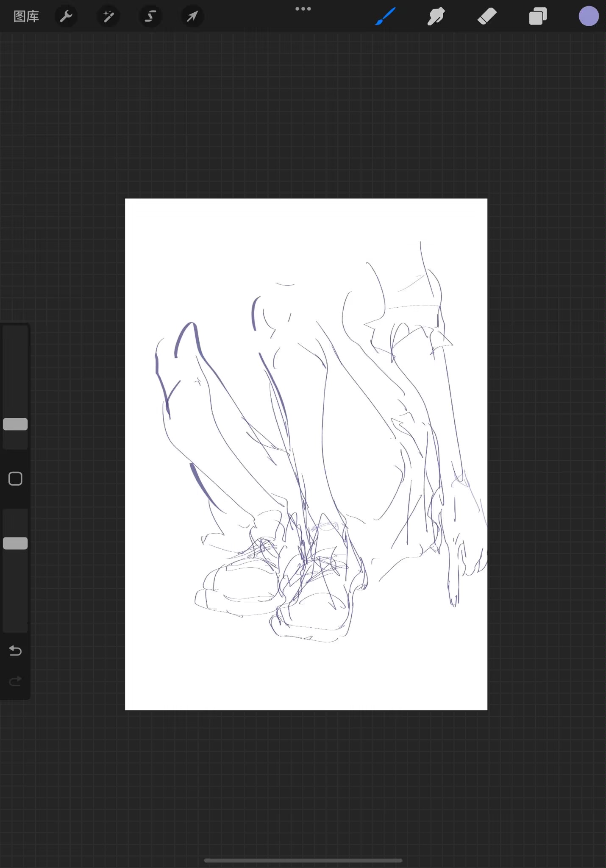The height and width of the screenshot is (868, 606).
Task: Expand the three-dot menu at top center
Action: click(x=303, y=9)
